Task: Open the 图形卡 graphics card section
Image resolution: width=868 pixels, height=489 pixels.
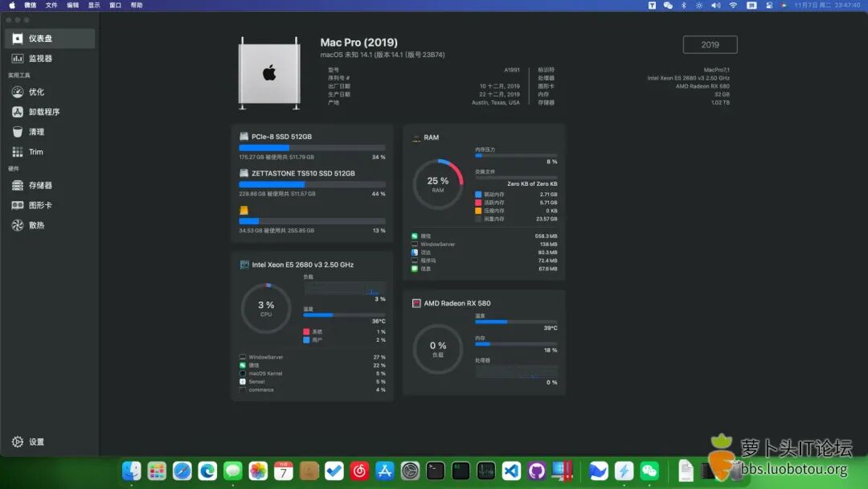Action: coord(50,205)
